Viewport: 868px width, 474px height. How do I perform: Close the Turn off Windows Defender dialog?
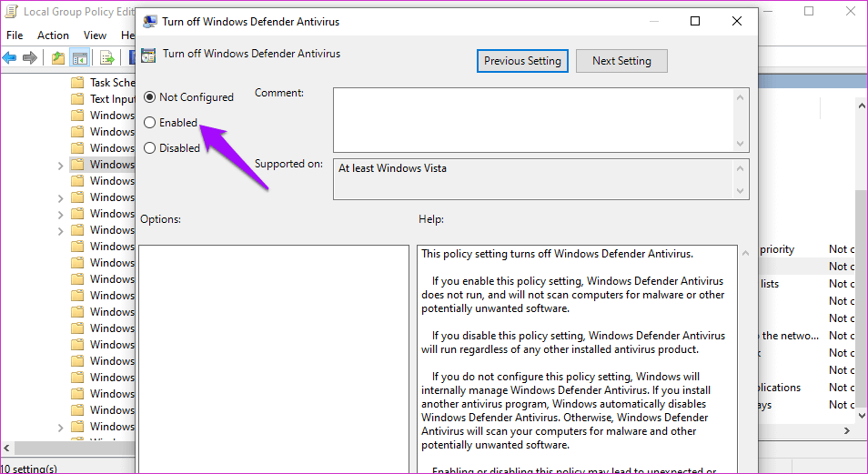pos(737,21)
